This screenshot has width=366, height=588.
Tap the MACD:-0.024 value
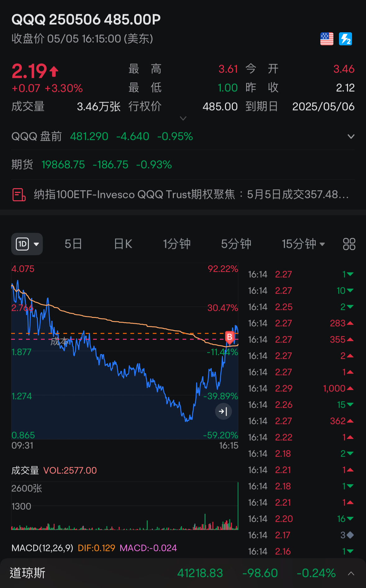(x=148, y=548)
